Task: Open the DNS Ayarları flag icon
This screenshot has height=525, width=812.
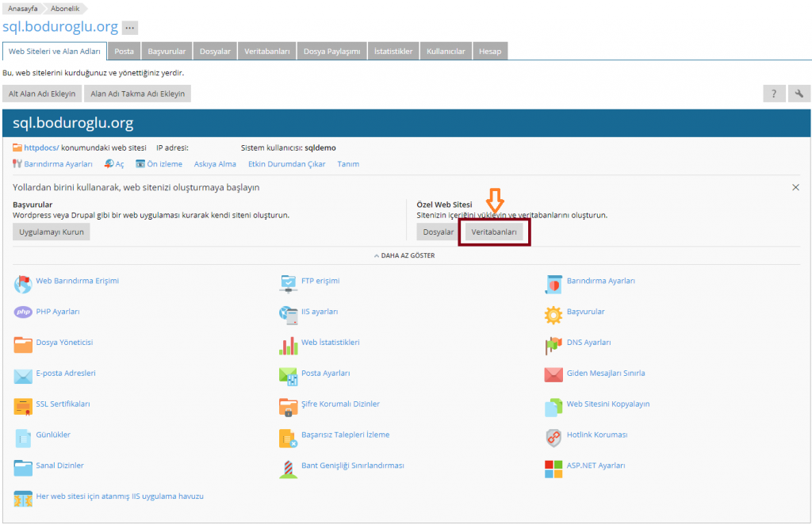Action: click(x=553, y=344)
